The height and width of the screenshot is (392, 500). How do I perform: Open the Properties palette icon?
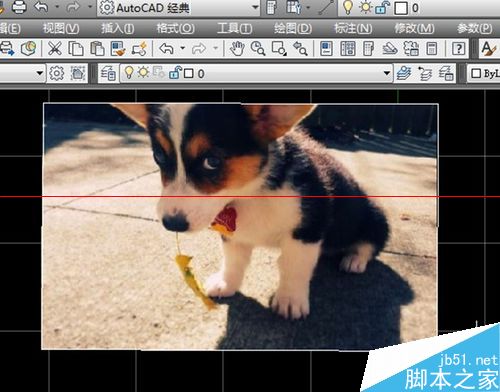(326, 49)
